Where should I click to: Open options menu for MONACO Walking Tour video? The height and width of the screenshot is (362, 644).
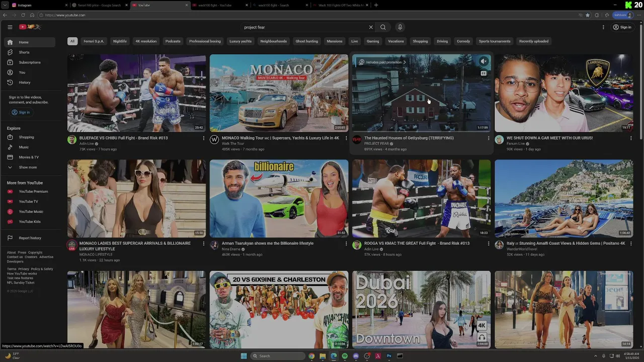(346, 138)
